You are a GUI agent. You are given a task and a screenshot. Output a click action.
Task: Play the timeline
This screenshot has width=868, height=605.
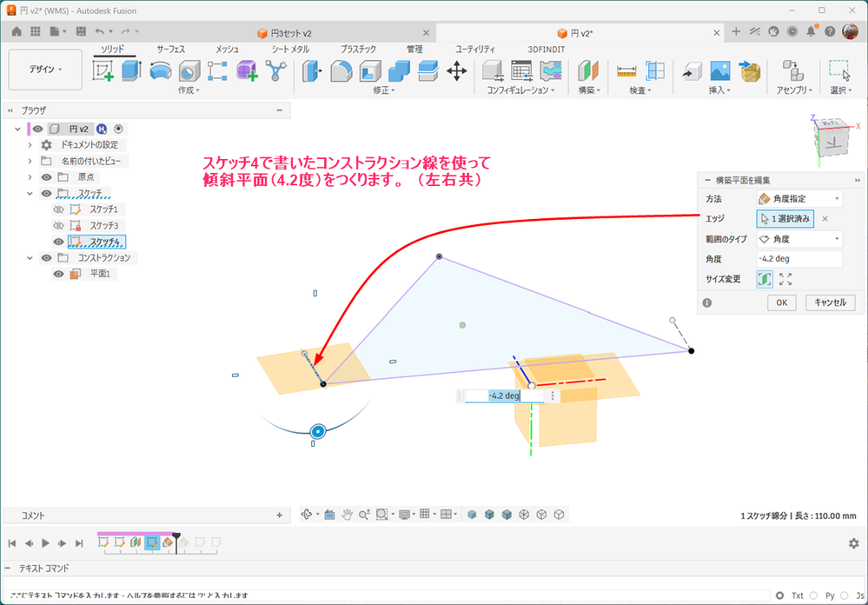[45, 543]
